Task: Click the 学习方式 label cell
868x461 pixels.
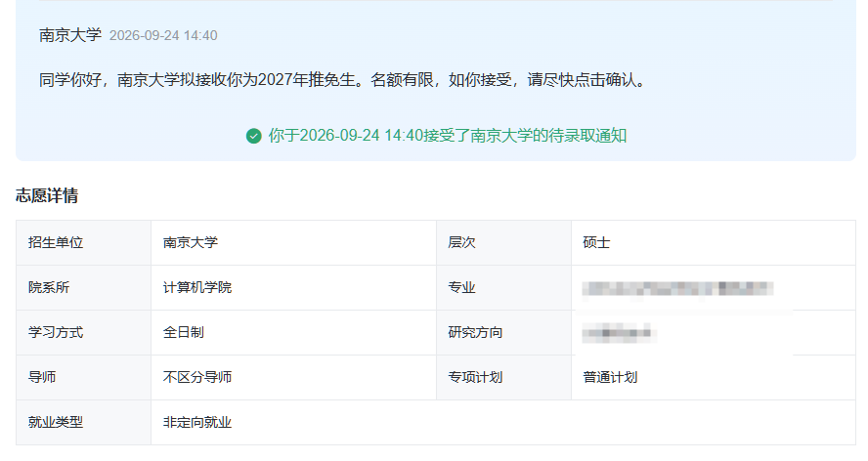Action: 84,333
